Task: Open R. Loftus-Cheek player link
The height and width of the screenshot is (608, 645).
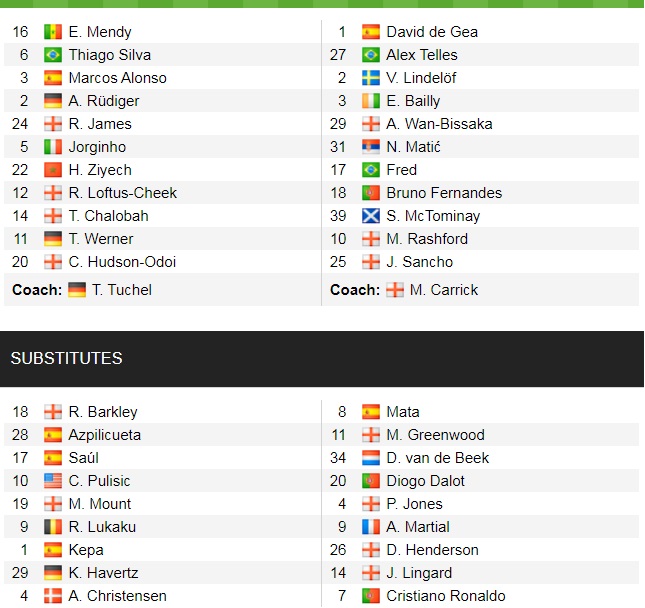Action: 123,193
